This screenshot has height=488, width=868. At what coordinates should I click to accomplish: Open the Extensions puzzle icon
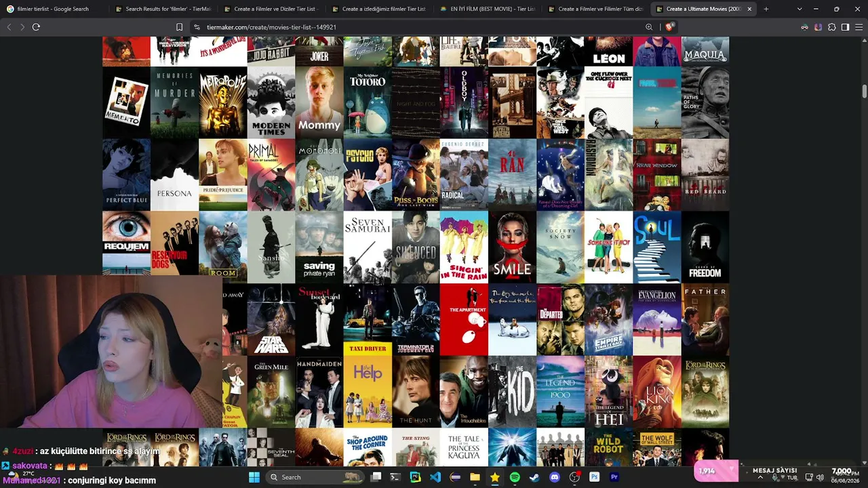[832, 27]
